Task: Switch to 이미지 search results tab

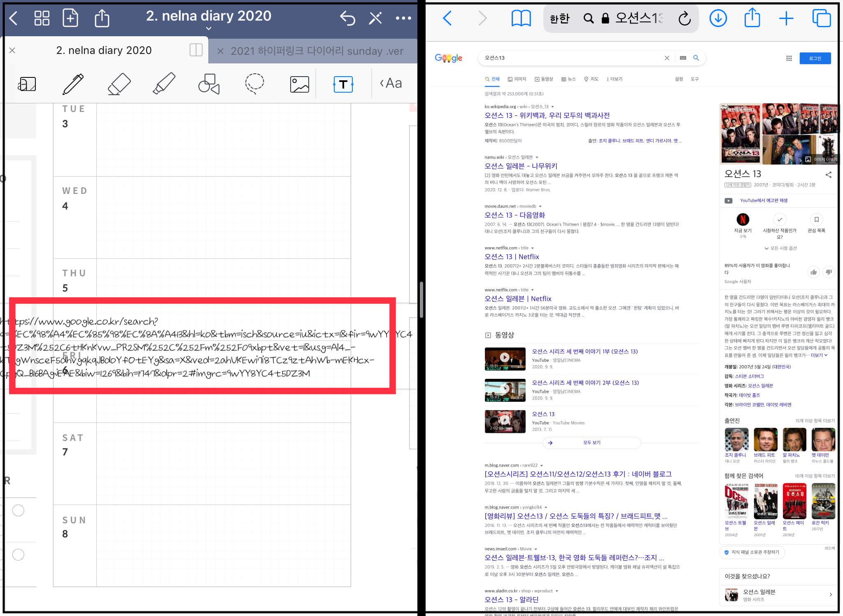Action: click(x=517, y=79)
